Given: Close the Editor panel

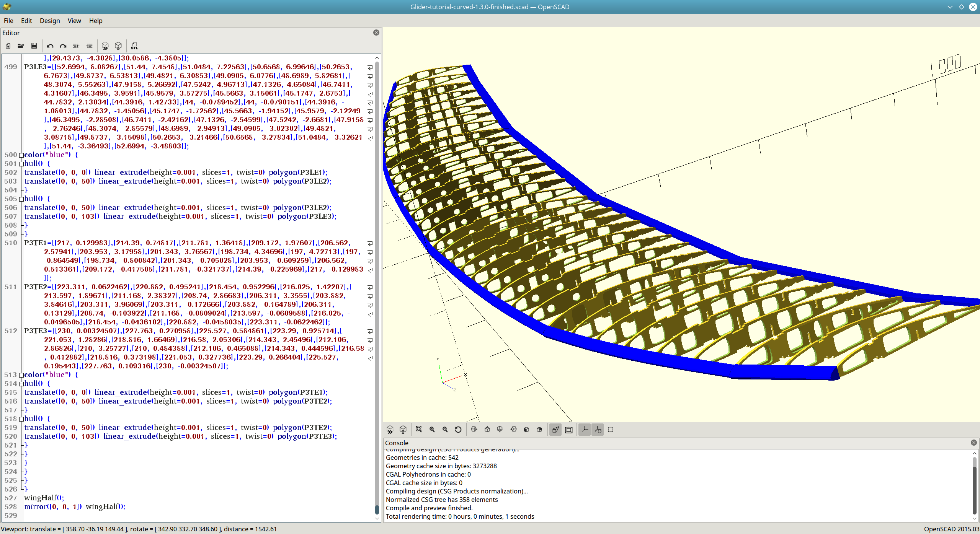Looking at the screenshot, I should pos(376,33).
